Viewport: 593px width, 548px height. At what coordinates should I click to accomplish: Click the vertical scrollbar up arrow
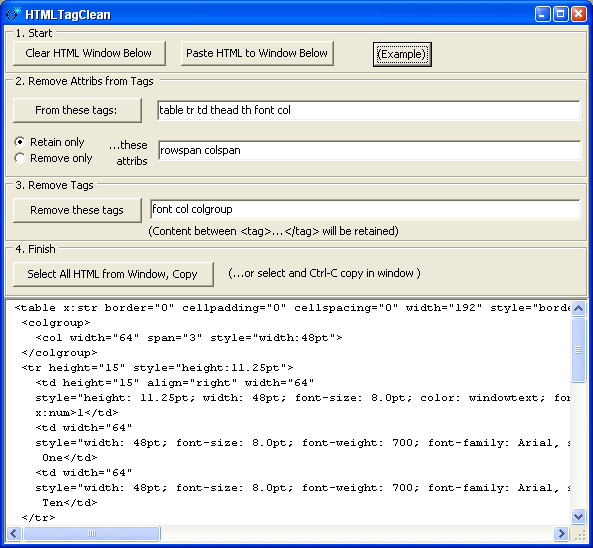tap(578, 308)
